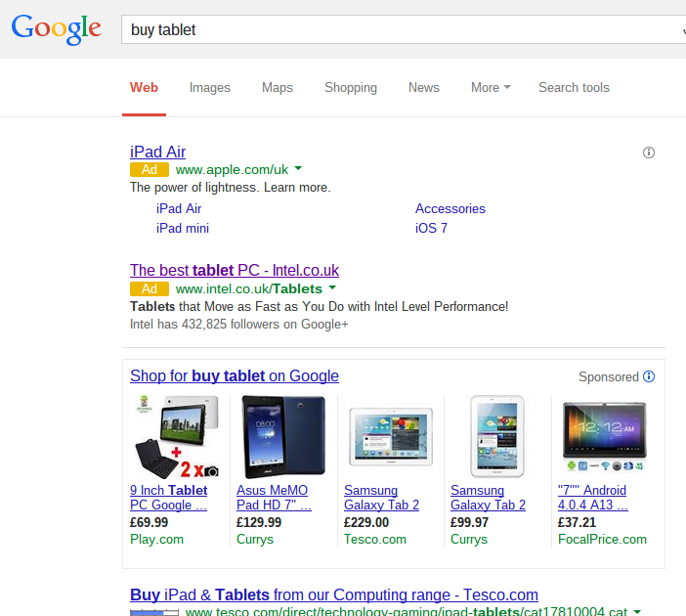Open 'Buy iPad & Tablets from our Computing range' link
This screenshot has width=686, height=616.
point(334,595)
